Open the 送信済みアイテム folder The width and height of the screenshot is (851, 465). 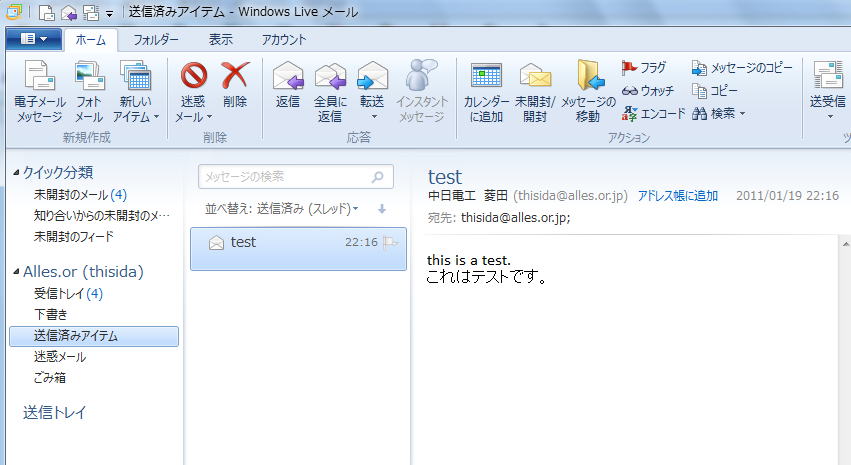(x=94, y=336)
